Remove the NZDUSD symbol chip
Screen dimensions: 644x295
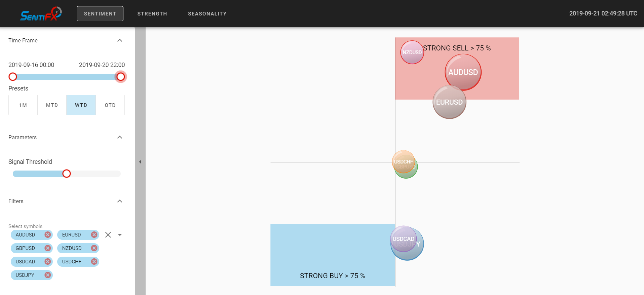94,248
